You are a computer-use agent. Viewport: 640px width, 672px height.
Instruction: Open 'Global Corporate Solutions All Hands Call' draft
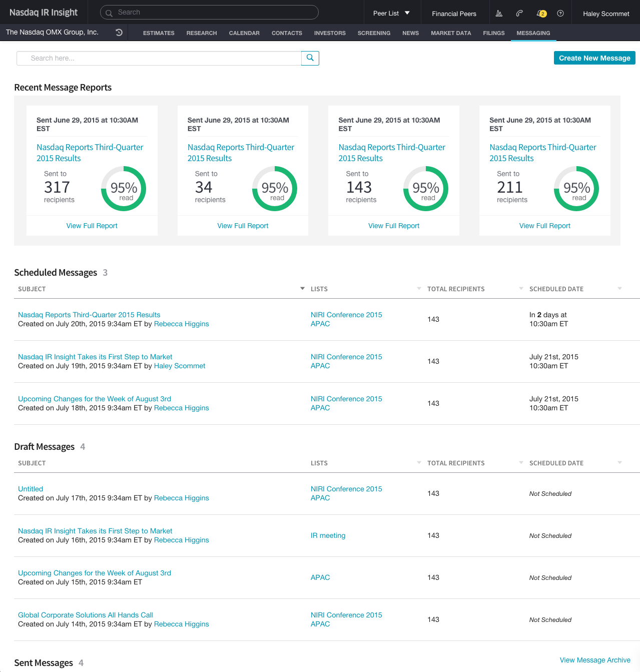tap(86, 615)
